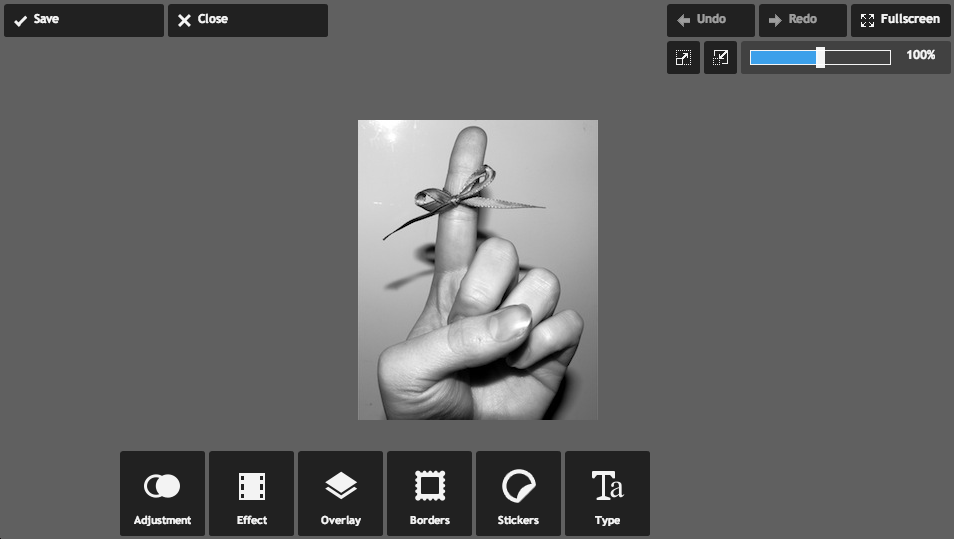Click the 100% zoom value
954x539 pixels.
[x=921, y=55]
